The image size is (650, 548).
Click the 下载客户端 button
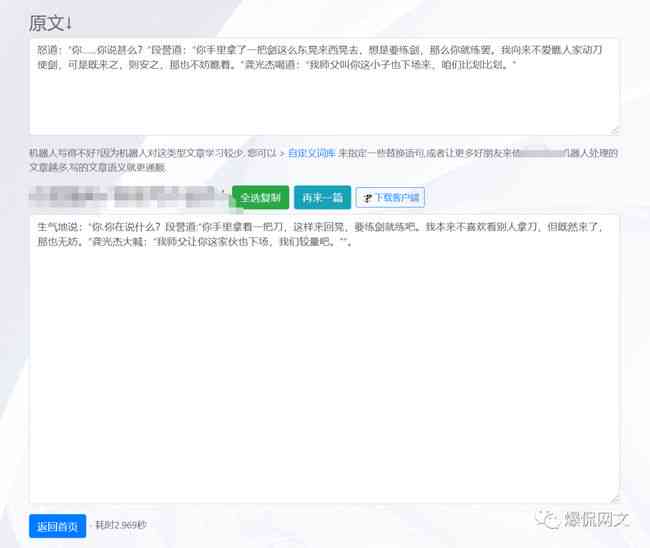(390, 198)
